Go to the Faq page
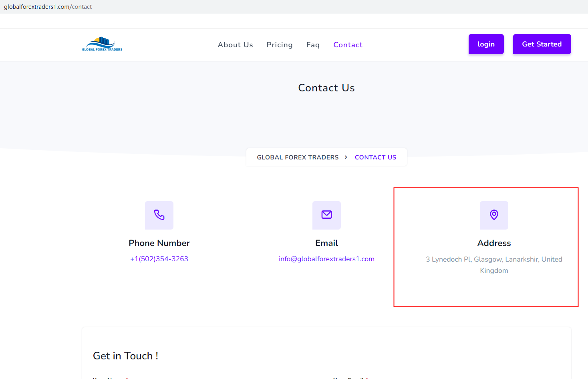The image size is (588, 379). pos(313,45)
